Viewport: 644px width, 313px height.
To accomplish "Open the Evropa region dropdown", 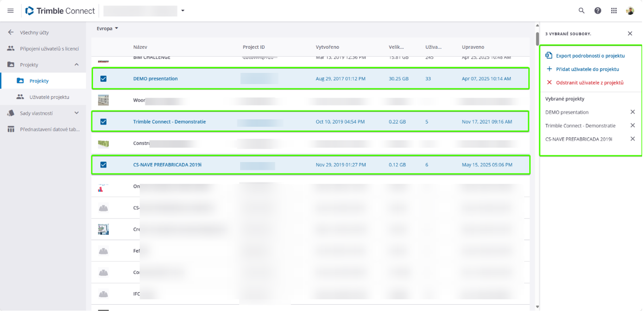I will pos(107,29).
